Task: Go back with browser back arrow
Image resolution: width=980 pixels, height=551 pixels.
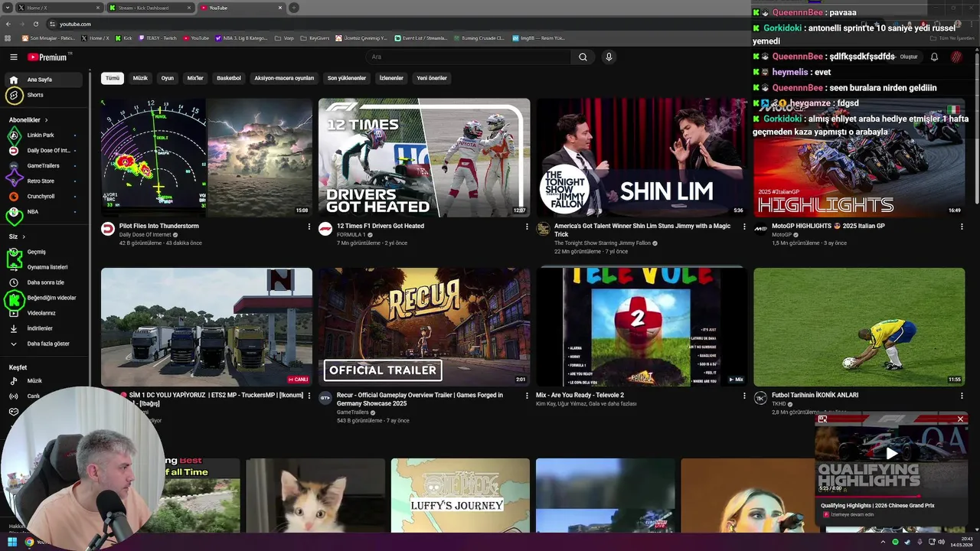Action: pos(8,24)
